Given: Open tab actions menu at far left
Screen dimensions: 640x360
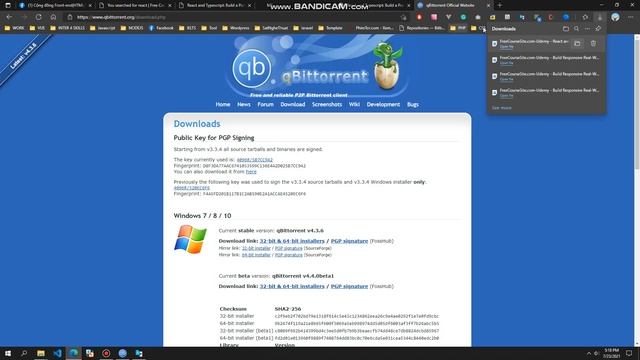Looking at the screenshot, I should tap(8, 5).
